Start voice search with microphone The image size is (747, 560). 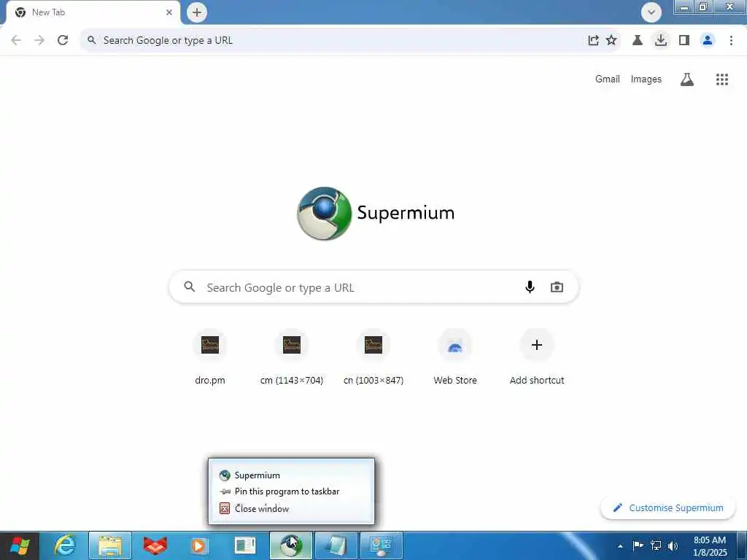point(530,287)
